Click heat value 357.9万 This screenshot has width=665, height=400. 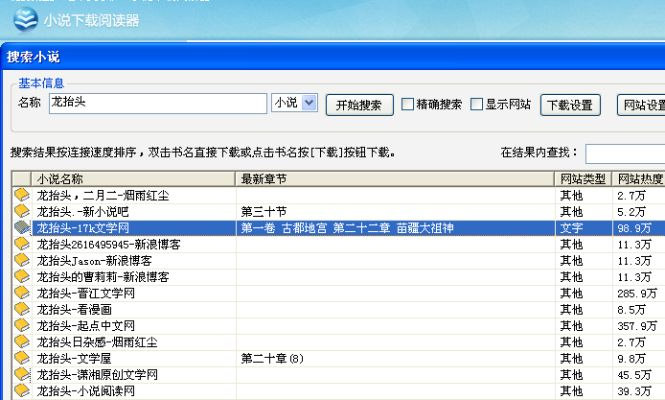637,325
